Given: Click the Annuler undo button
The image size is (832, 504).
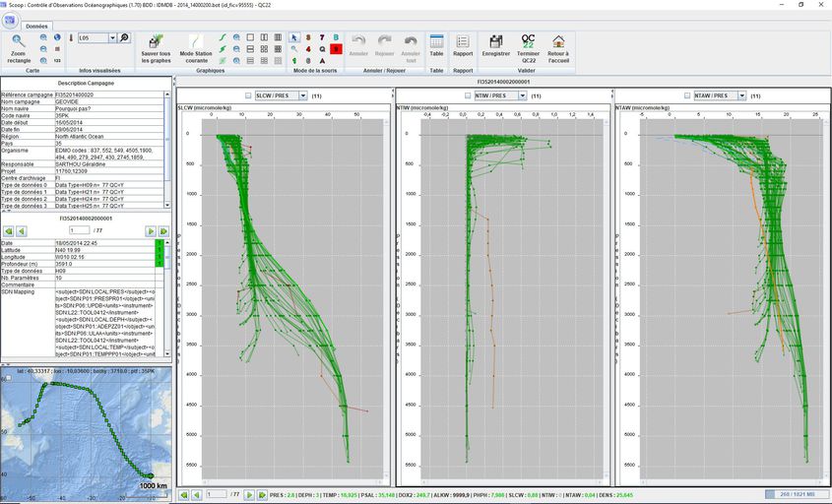Looking at the screenshot, I should pos(358,45).
